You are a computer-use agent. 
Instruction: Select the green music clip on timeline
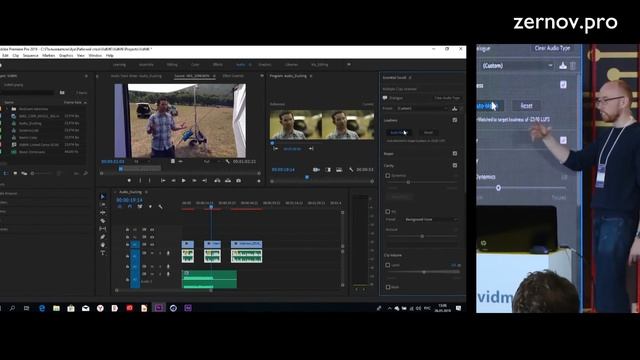[209, 279]
